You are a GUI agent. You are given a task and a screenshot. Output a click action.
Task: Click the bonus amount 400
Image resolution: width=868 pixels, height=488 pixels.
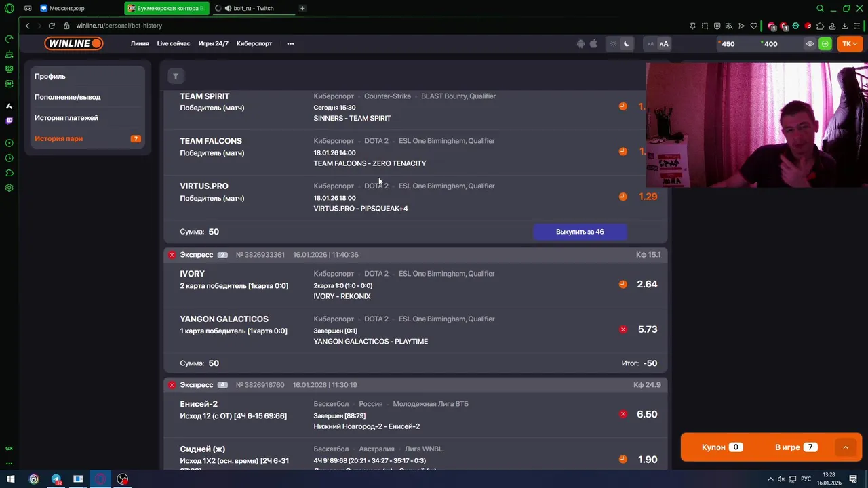coord(770,44)
